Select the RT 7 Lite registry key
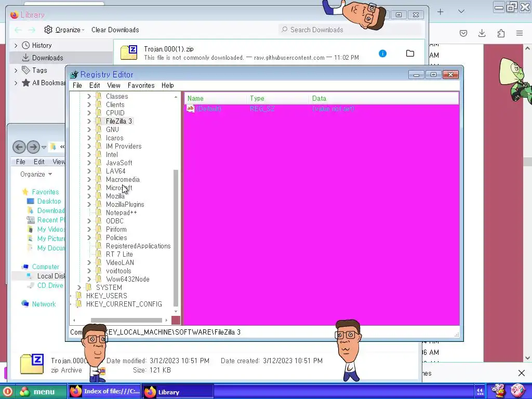 tap(119, 255)
